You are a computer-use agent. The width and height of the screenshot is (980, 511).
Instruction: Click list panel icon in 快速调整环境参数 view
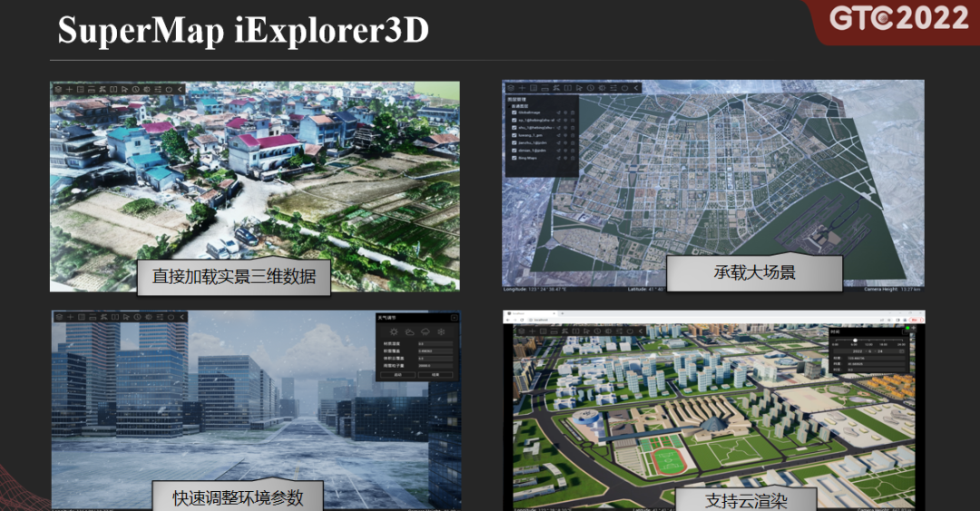[x=82, y=317]
